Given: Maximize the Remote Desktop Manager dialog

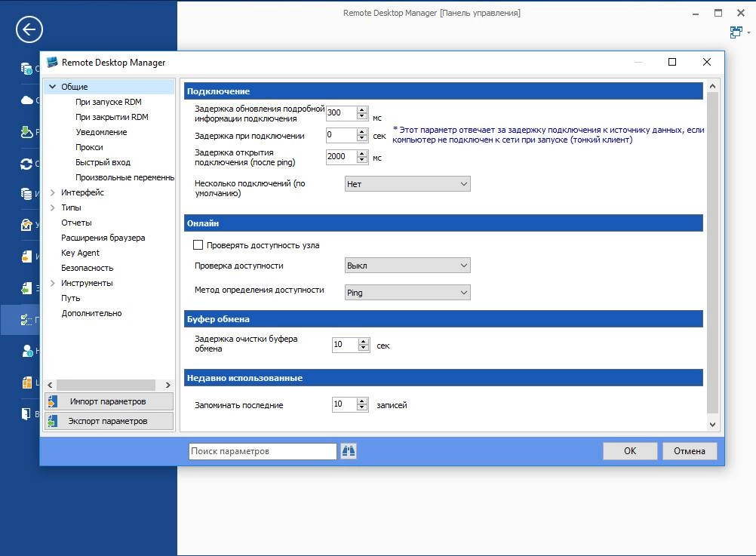Looking at the screenshot, I should pyautogui.click(x=672, y=62).
